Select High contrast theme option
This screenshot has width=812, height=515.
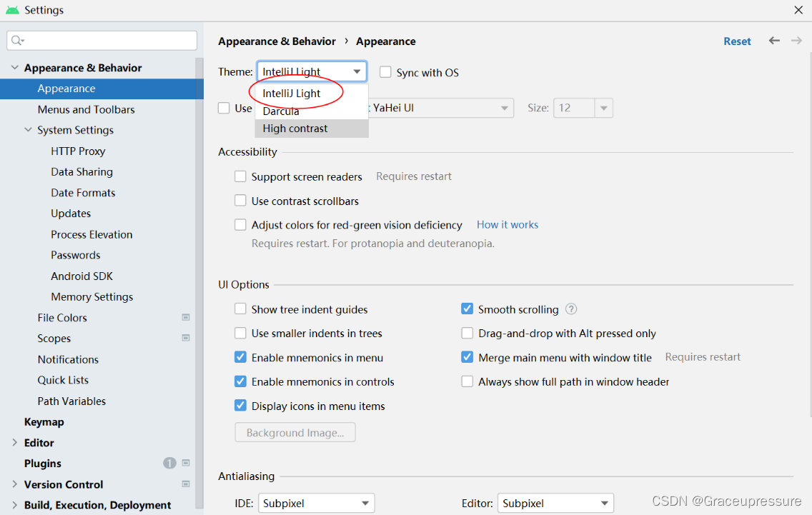[312, 129]
